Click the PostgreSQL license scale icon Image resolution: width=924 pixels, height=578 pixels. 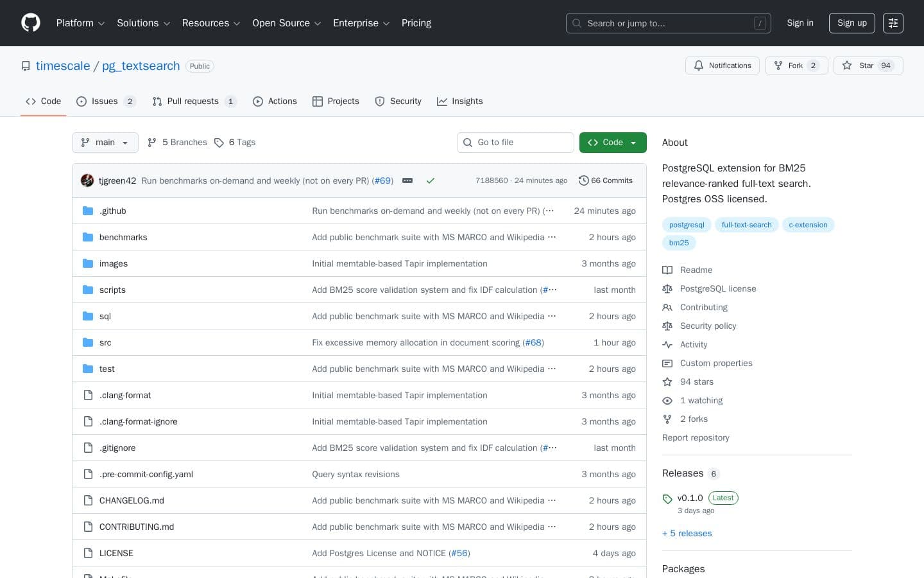point(667,288)
